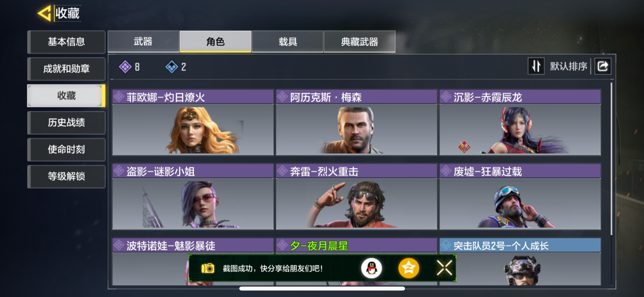Select the 沉影-赤霞辰龙 character card
This screenshot has width=644, height=297.
(x=520, y=122)
